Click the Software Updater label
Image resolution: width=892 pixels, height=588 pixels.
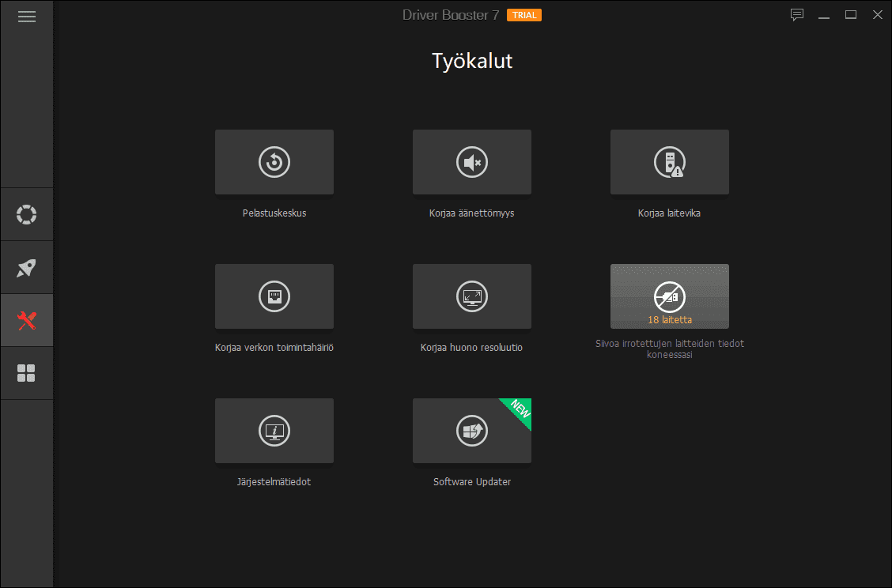pos(472,481)
